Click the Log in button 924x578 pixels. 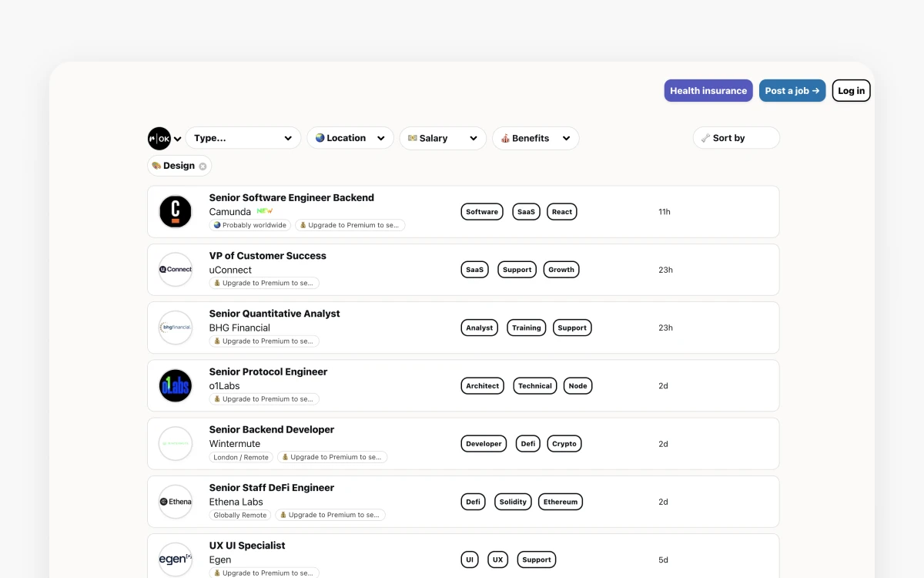852,90
